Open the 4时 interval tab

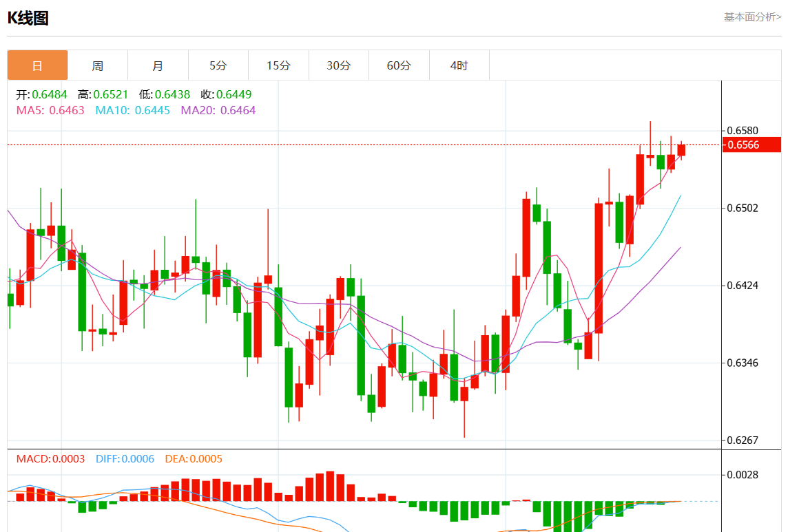(x=459, y=65)
